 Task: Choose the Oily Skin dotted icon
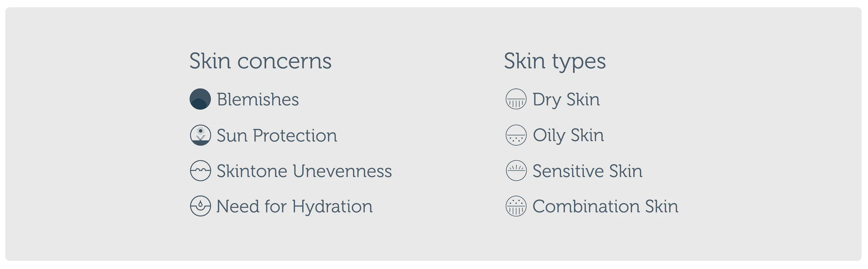point(516,135)
